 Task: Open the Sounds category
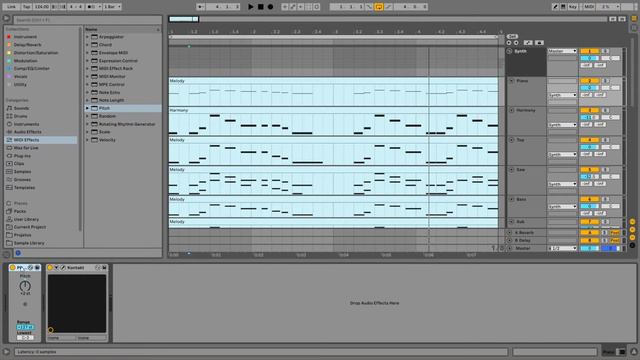pyautogui.click(x=21, y=108)
